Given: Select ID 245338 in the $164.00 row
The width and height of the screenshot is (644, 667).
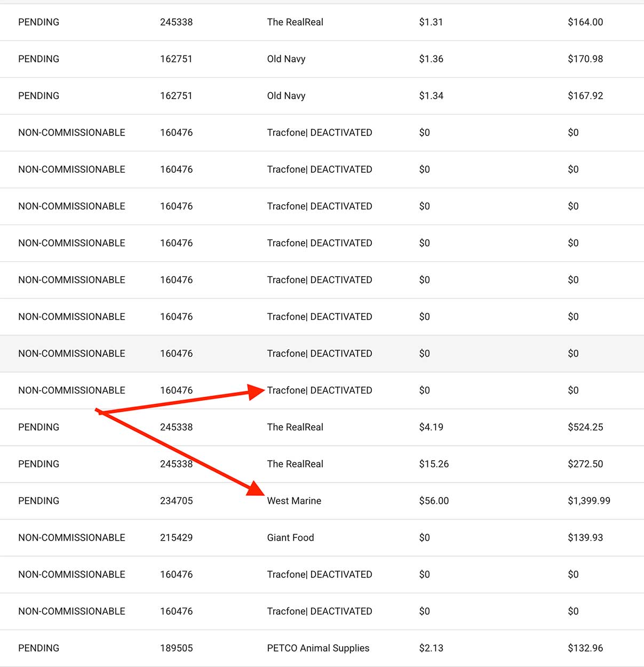Looking at the screenshot, I should (x=176, y=22).
